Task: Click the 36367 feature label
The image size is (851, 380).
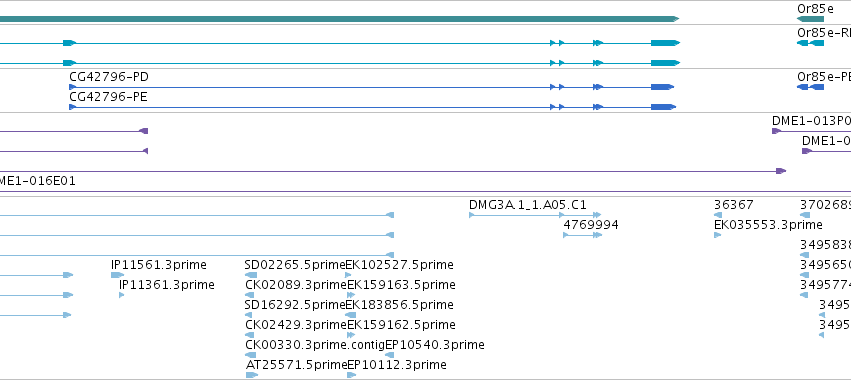Action: (733, 205)
